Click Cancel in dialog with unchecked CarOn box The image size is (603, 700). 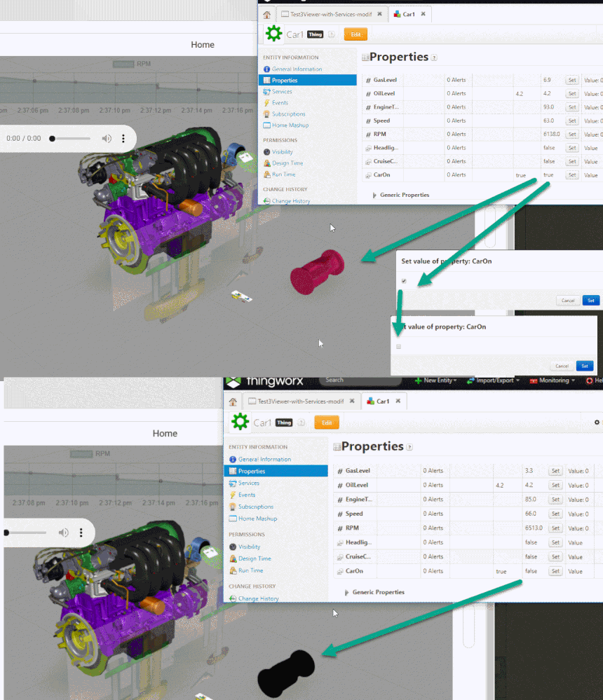coord(562,366)
